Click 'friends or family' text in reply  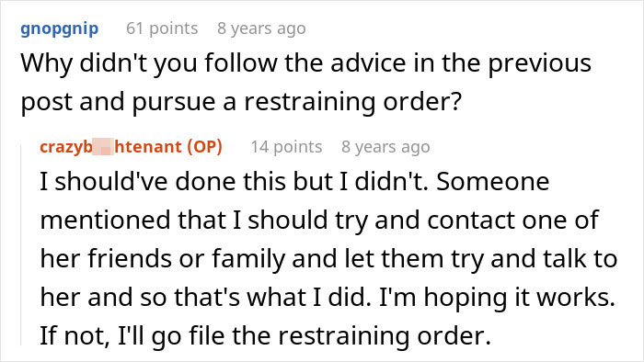click(x=187, y=259)
